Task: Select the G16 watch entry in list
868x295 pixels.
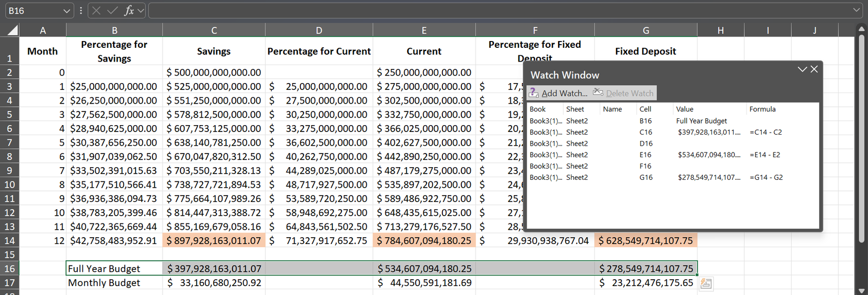Action: coord(645,177)
